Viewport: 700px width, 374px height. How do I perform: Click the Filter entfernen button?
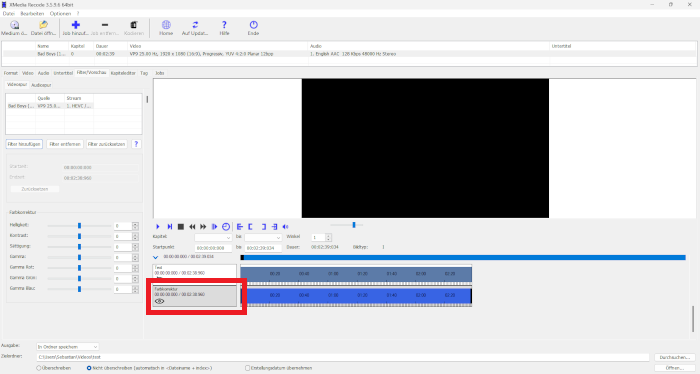click(x=65, y=144)
